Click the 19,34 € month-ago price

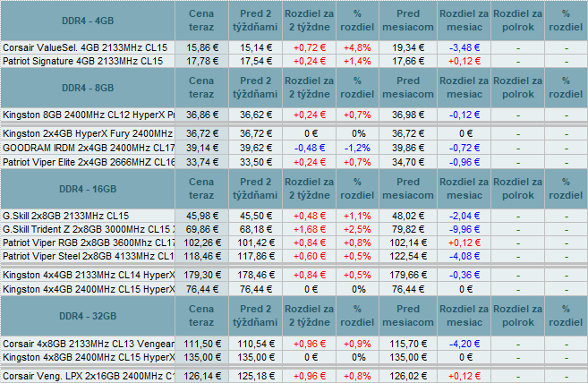coord(408,47)
